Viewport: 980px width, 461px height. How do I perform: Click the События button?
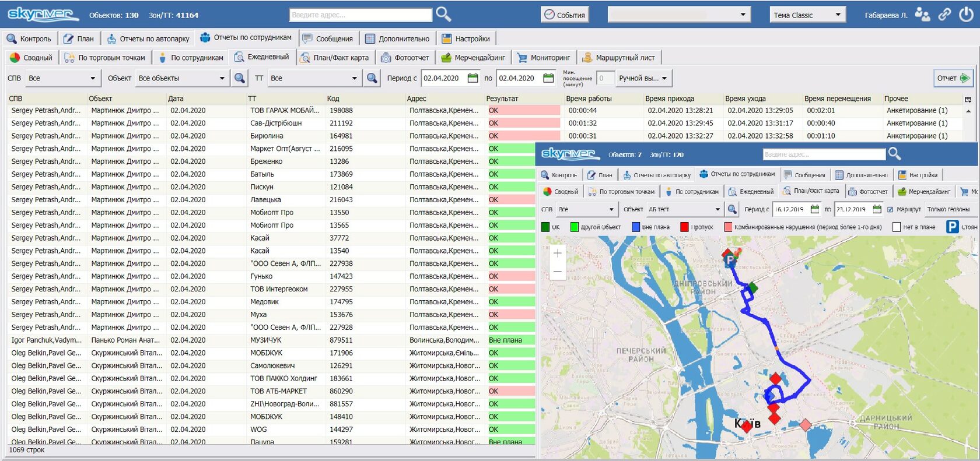pyautogui.click(x=564, y=15)
